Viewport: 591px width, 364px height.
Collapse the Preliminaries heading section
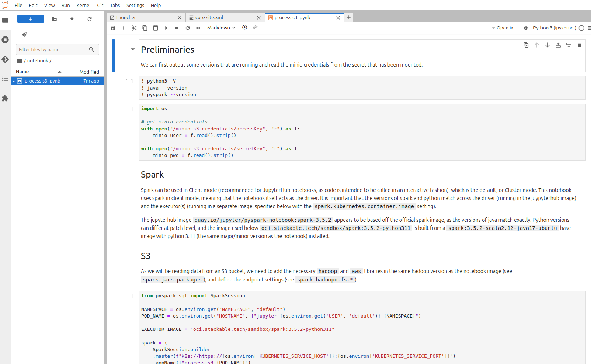[x=133, y=49]
